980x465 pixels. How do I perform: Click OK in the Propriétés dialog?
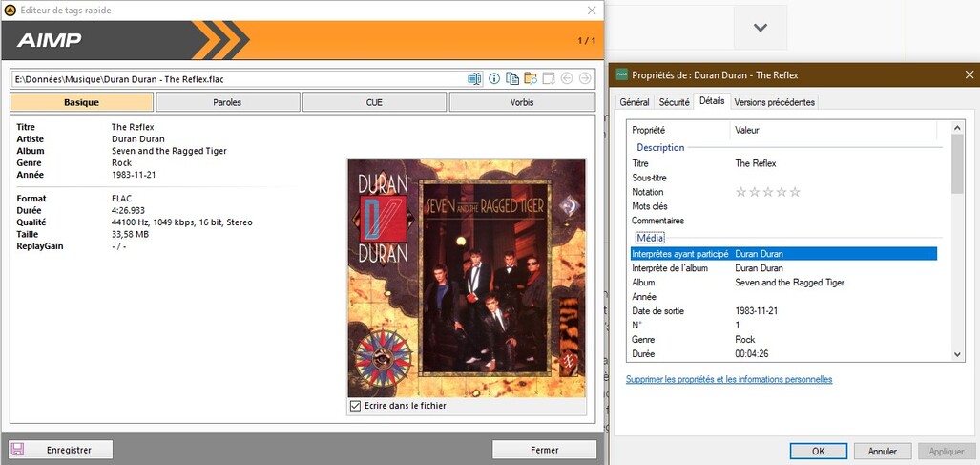[x=818, y=452]
